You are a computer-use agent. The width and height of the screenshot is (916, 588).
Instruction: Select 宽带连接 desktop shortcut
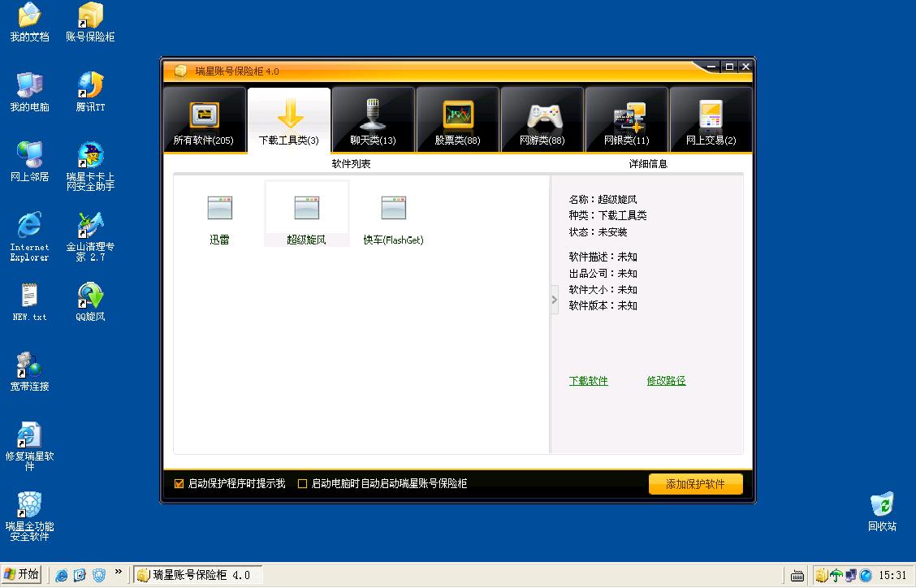(x=29, y=372)
